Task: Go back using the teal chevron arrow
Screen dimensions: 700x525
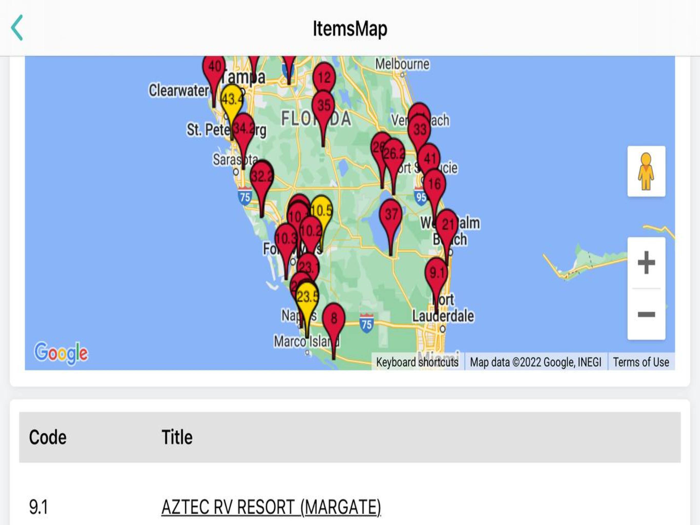Action: point(17,28)
